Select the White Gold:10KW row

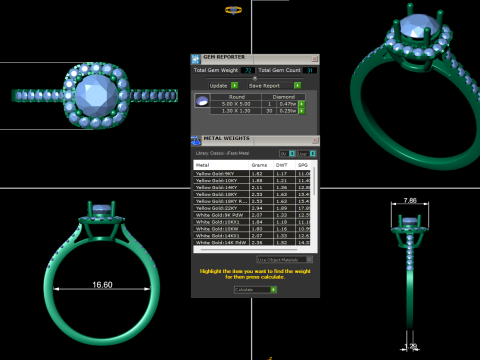(252, 229)
